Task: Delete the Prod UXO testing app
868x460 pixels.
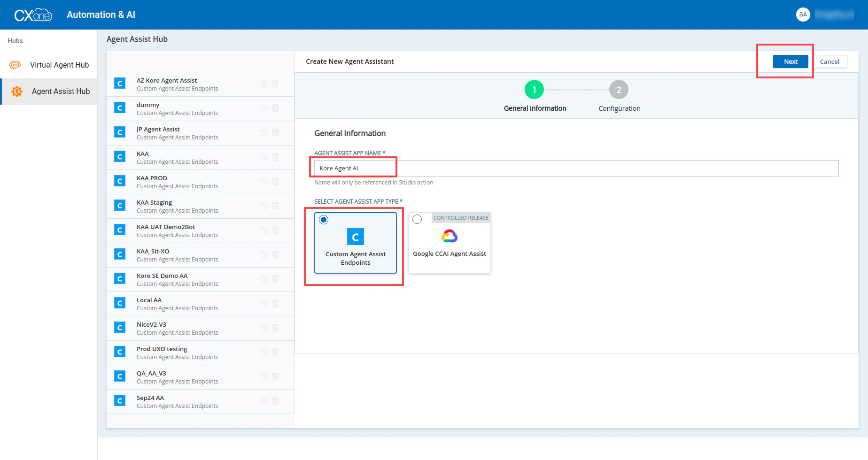Action: tap(275, 352)
